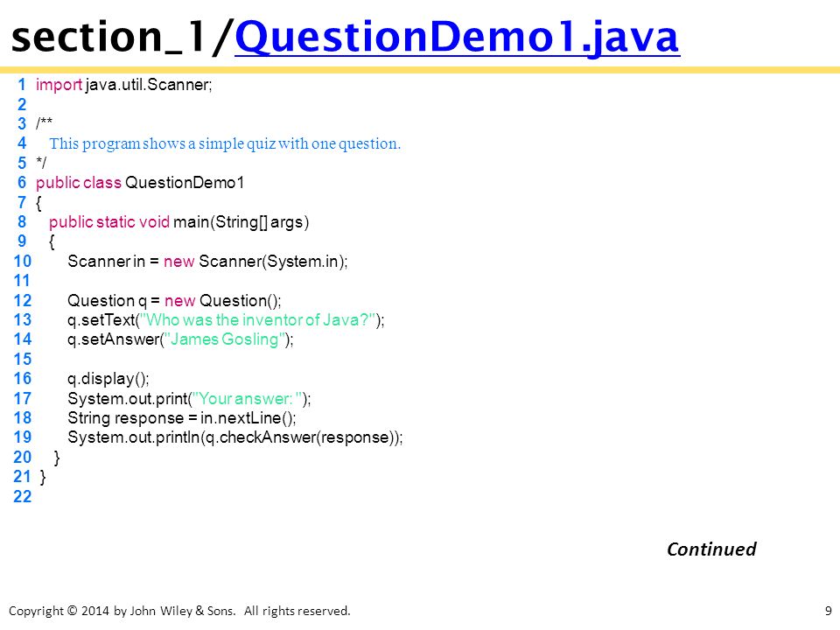Select the 'Scanner in = new Scanner(System.in);' line
The height and width of the screenshot is (630, 840).
click(x=207, y=262)
